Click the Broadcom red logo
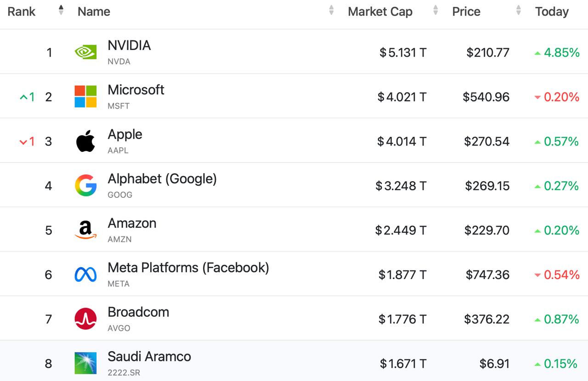The image size is (588, 381). click(85, 319)
